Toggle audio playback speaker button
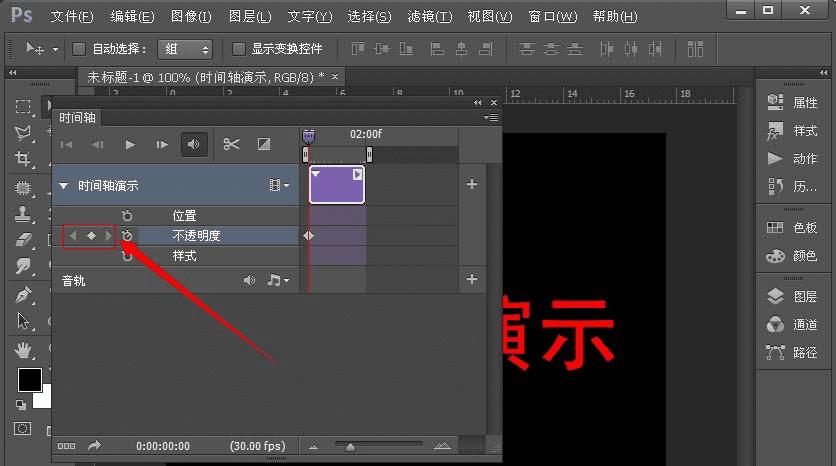This screenshot has height=466, width=836. point(194,144)
